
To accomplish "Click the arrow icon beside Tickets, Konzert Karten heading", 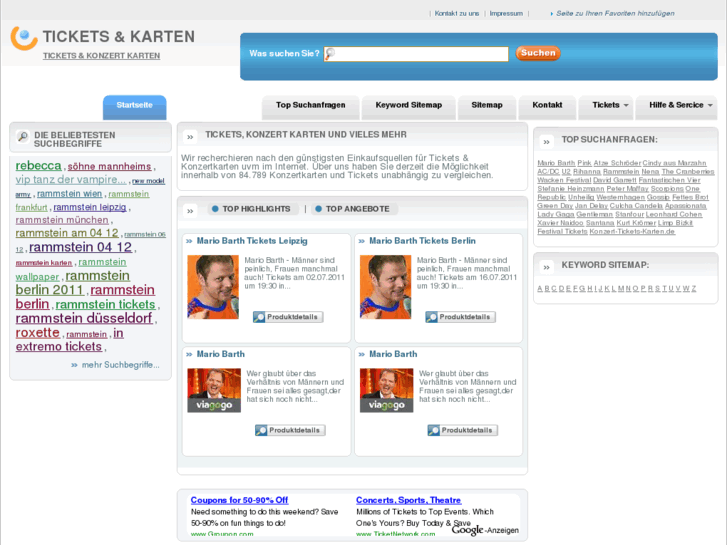I will click(190, 137).
